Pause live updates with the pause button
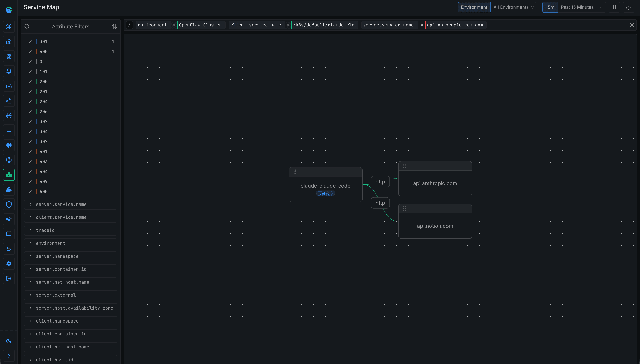640x364 pixels. (614, 7)
